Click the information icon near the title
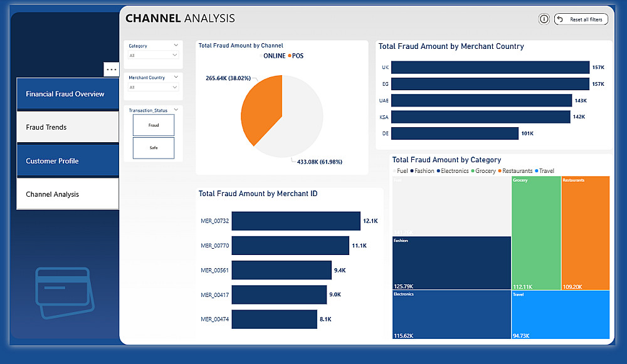This screenshot has width=627, height=364. (544, 19)
